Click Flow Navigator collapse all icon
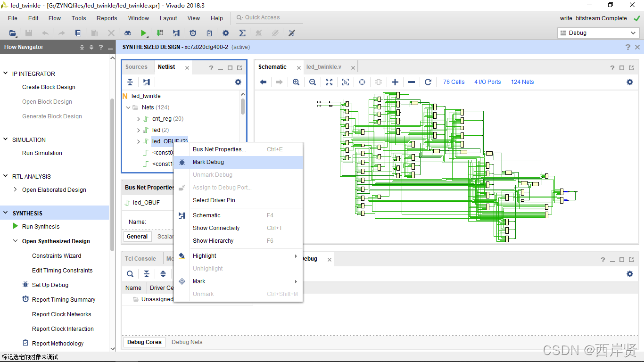 [x=82, y=47]
